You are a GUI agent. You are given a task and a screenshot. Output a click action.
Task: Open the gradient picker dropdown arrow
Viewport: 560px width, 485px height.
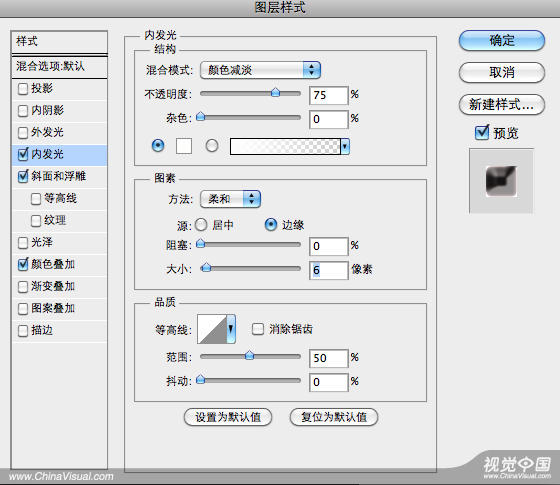click(345, 146)
